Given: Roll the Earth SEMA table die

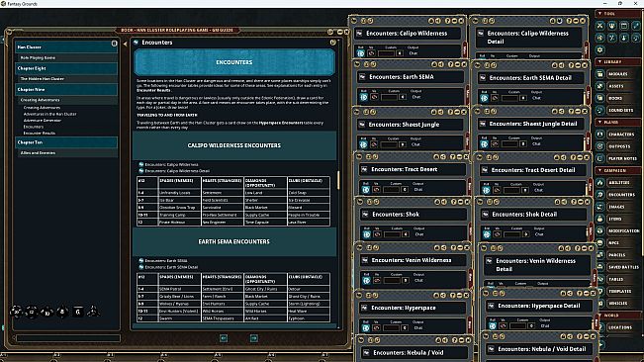Looking at the screenshot, I should pyautogui.click(x=363, y=97).
